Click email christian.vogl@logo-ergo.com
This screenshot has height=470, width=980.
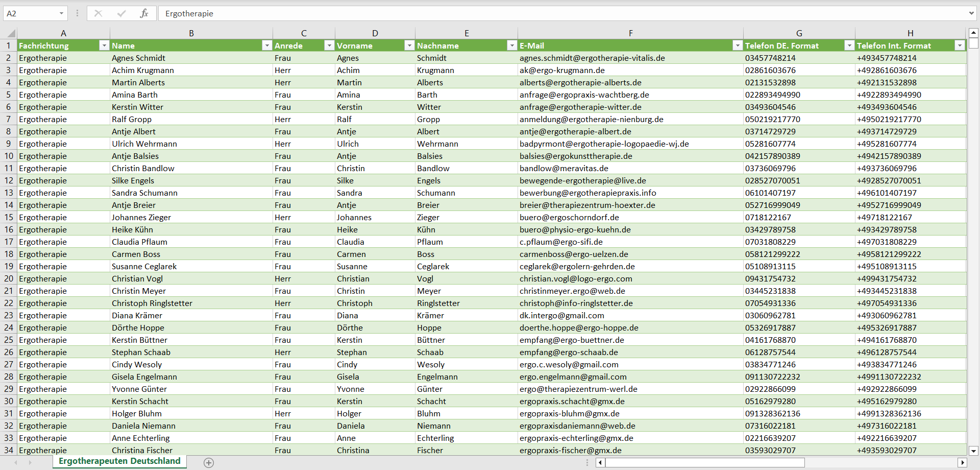tap(631, 278)
